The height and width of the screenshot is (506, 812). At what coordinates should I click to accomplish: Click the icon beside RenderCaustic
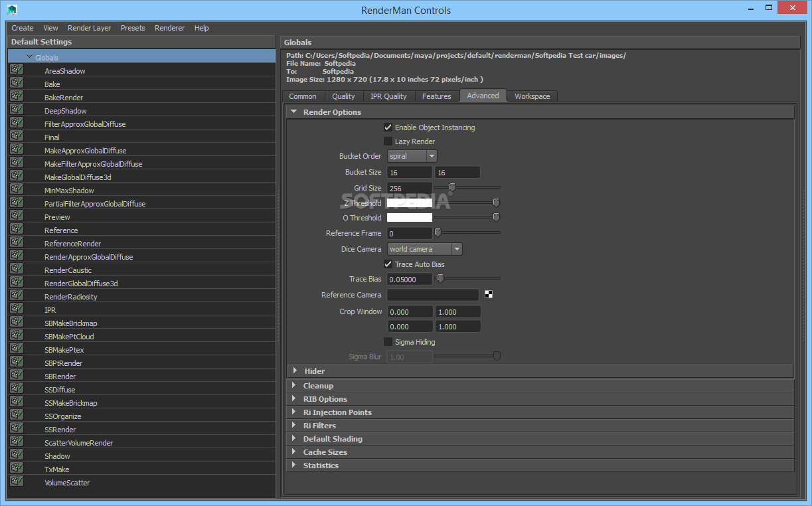tap(17, 270)
